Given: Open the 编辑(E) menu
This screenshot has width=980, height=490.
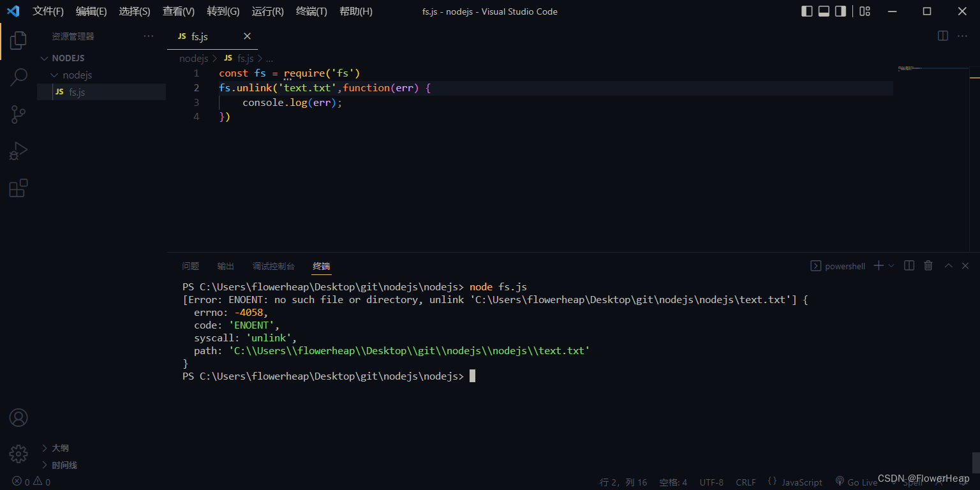Looking at the screenshot, I should click(91, 11).
